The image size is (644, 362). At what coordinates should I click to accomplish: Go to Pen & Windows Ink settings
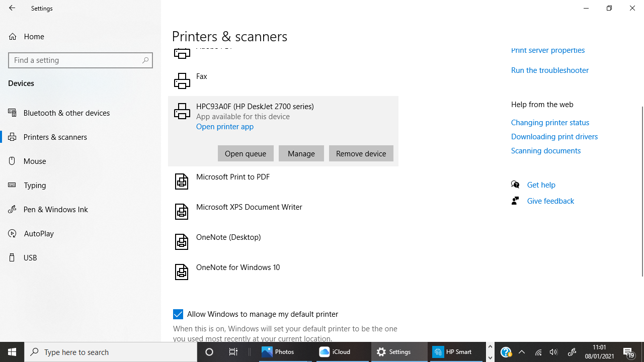[x=55, y=209]
